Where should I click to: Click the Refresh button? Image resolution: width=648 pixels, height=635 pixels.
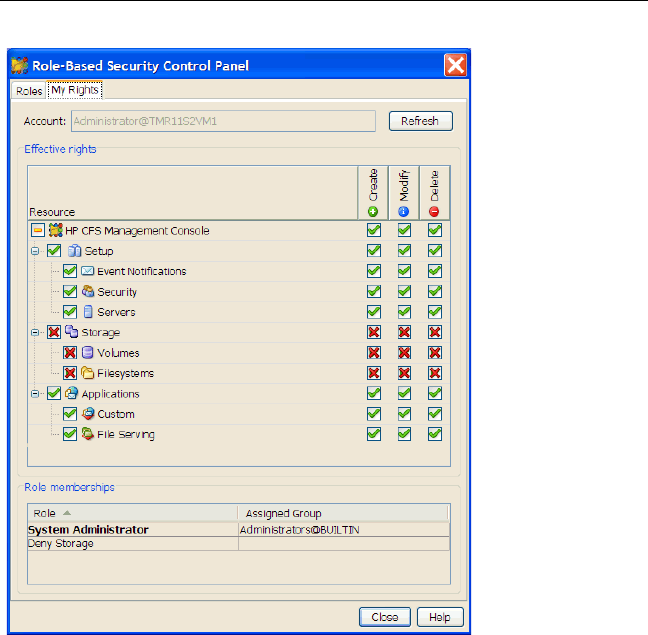click(x=421, y=121)
